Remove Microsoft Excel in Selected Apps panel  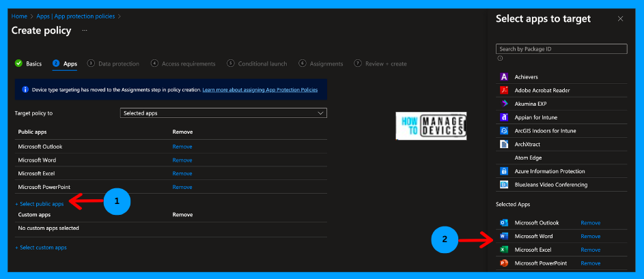click(x=591, y=250)
